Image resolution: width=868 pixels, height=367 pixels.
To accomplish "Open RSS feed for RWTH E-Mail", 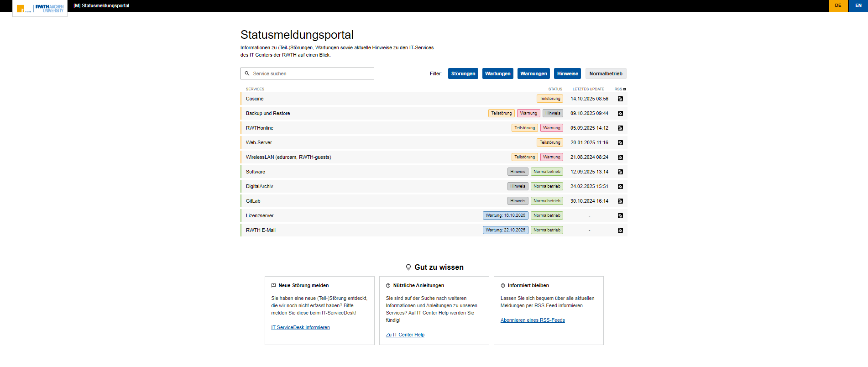I will tap(620, 231).
